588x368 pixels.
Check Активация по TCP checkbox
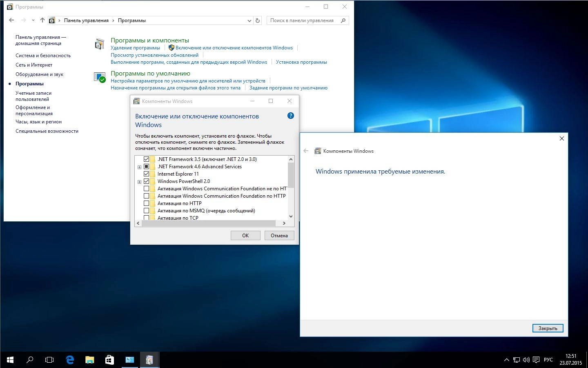pos(146,218)
